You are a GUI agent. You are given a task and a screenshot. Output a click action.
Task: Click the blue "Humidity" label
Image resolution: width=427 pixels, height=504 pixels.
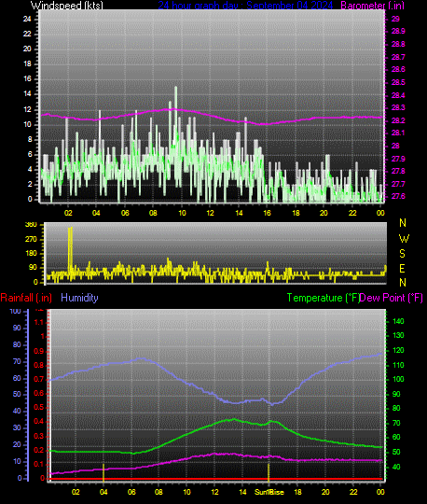point(79,298)
